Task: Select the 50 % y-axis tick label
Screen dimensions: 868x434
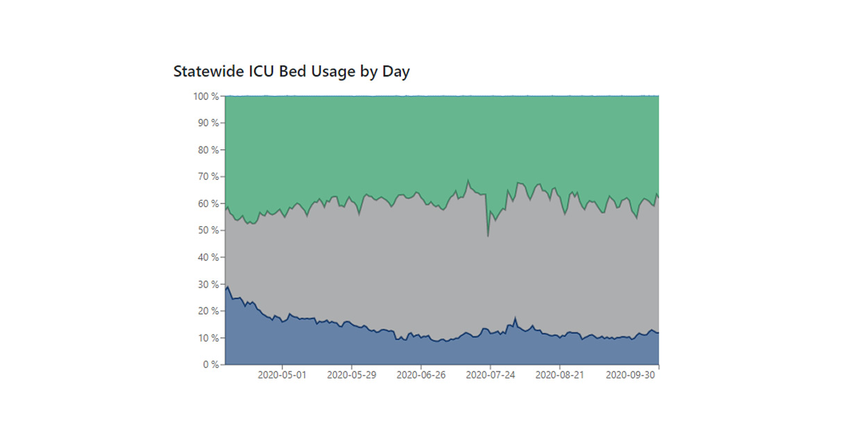Action: [207, 231]
